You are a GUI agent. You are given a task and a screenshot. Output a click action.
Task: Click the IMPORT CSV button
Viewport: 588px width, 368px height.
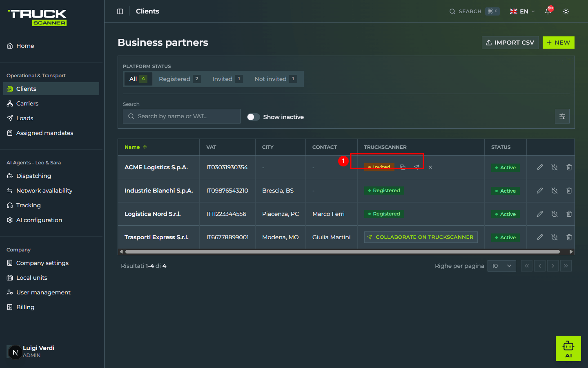tap(510, 43)
